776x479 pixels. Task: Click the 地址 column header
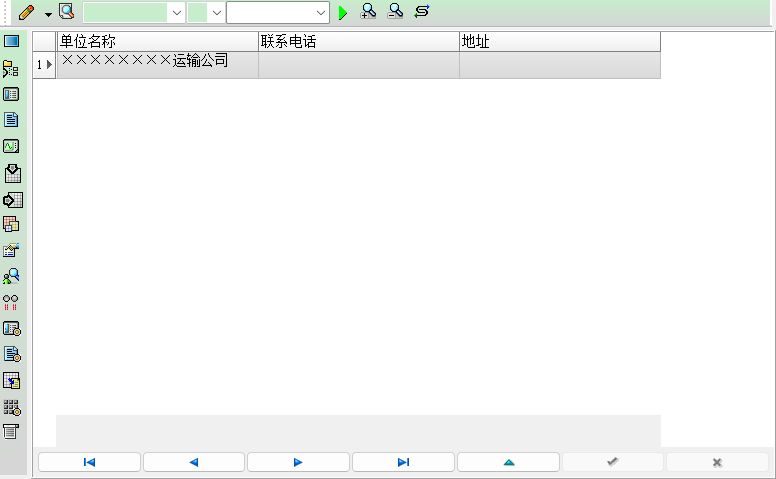pyautogui.click(x=560, y=42)
